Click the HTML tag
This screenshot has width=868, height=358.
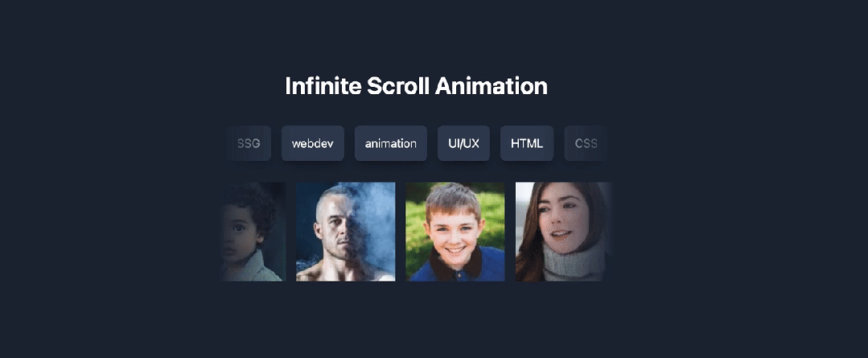(527, 143)
